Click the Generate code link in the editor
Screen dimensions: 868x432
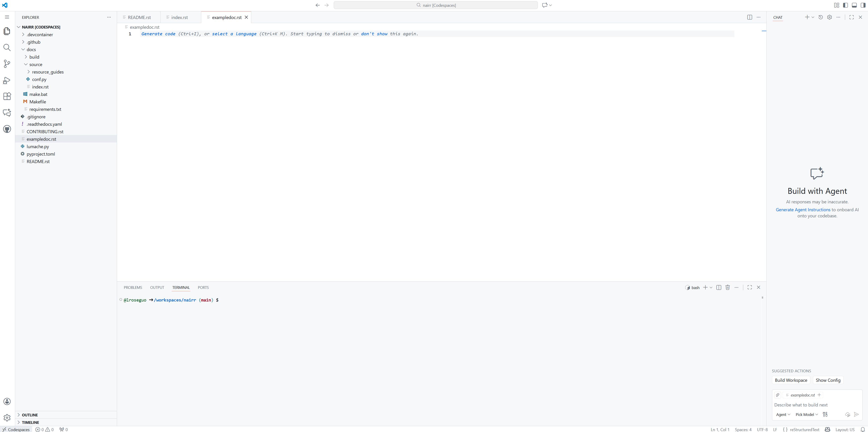point(158,34)
